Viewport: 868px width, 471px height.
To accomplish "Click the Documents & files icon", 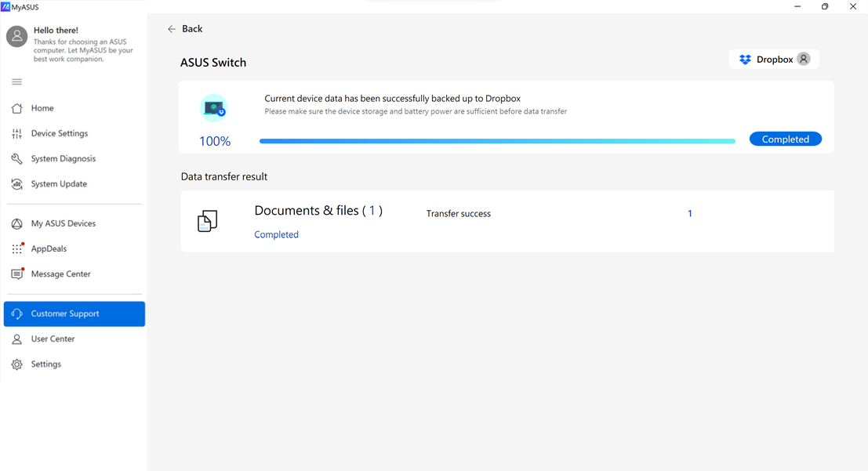I will point(207,221).
